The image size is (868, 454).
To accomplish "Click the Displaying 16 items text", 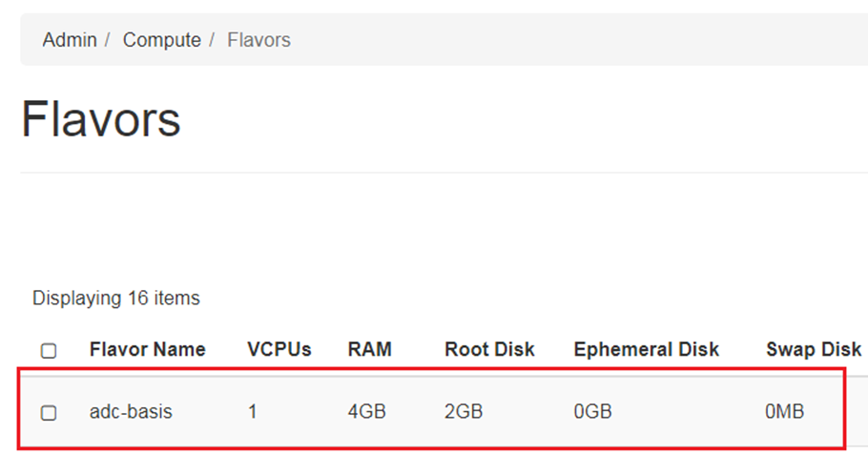I will coord(116,299).
